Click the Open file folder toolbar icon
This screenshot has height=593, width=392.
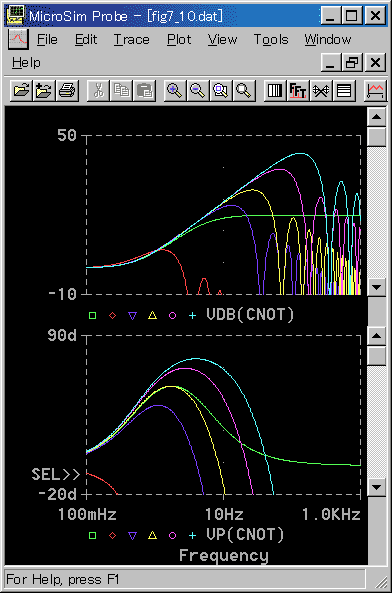click(21, 90)
